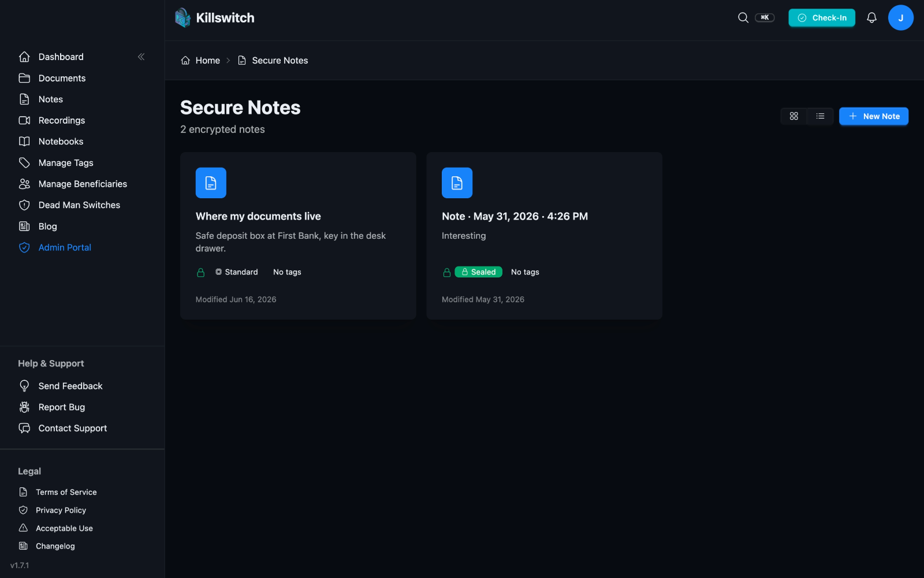Click the Send Feedback lightbulb icon
The image size is (924, 578).
(24, 386)
